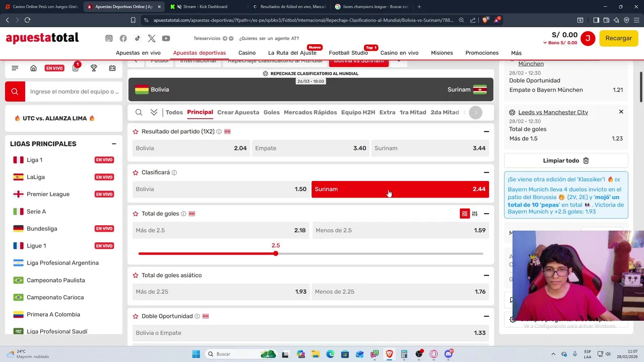Viewport: 644px width, 362px height.
Task: Go to the home icon in sidebar
Action: point(34,68)
